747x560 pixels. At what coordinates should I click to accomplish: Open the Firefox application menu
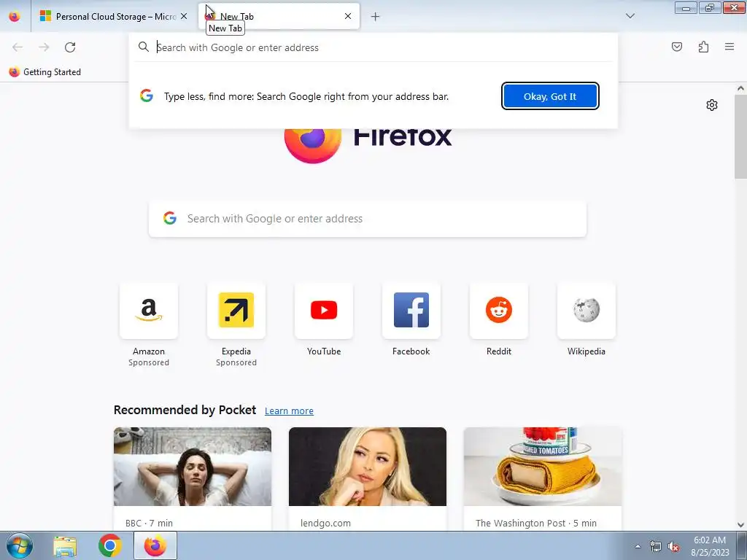point(729,47)
